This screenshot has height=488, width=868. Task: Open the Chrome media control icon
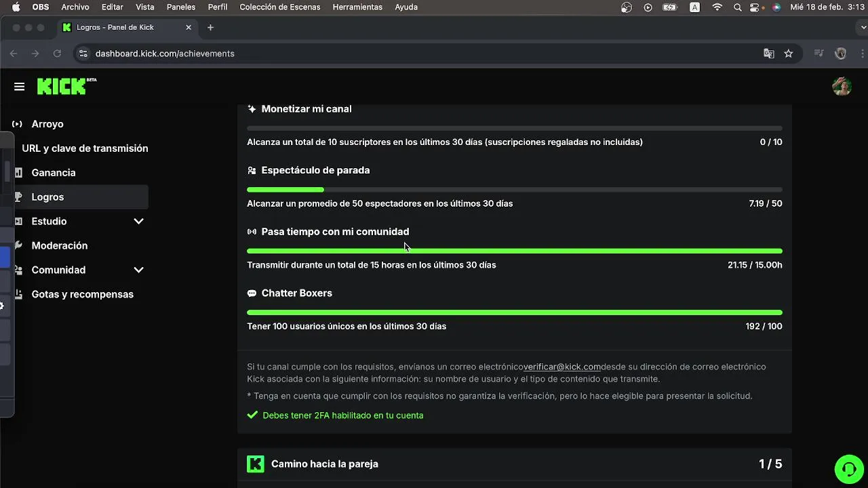[x=819, y=54]
